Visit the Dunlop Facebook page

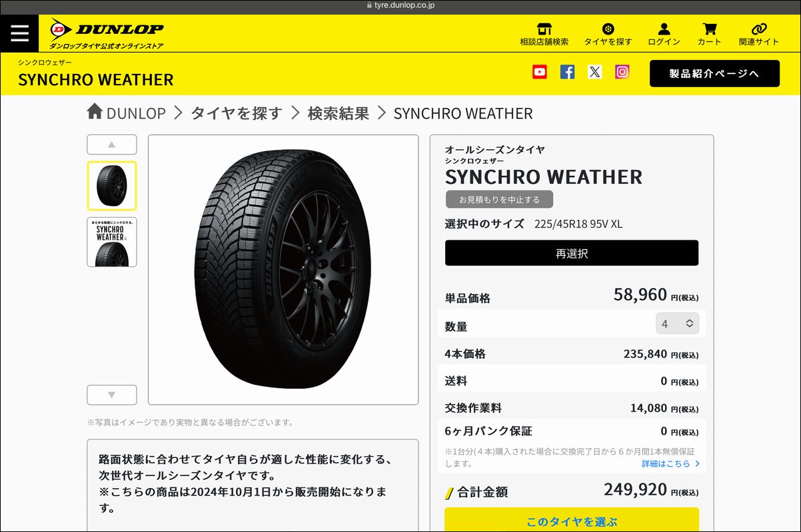(567, 72)
